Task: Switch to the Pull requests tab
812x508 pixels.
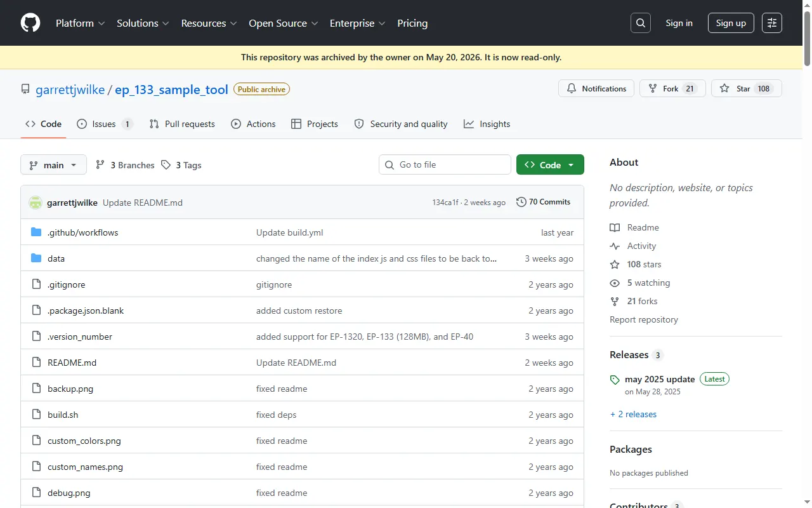Action: (x=182, y=124)
